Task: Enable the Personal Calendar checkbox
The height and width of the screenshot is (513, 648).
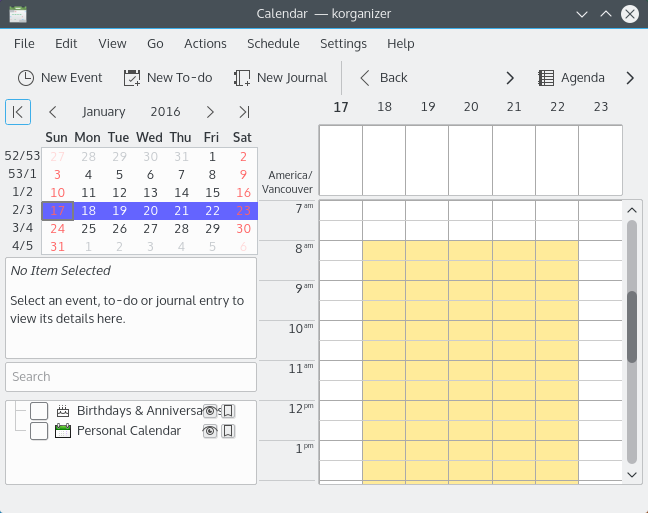Action: click(39, 431)
